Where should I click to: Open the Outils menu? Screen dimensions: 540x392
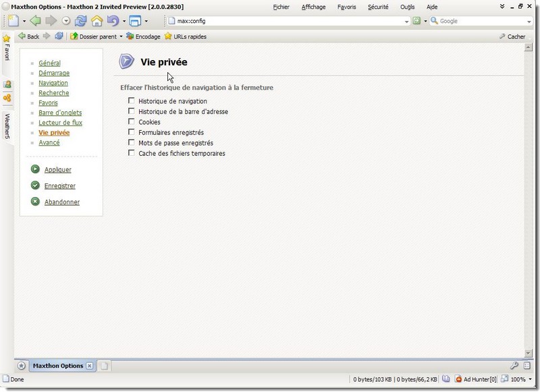tap(408, 7)
